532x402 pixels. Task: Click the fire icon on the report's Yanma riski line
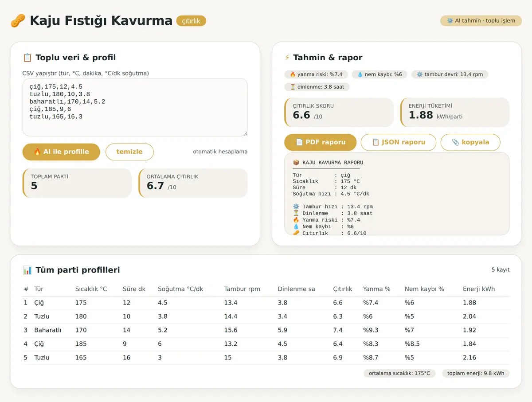click(x=296, y=220)
